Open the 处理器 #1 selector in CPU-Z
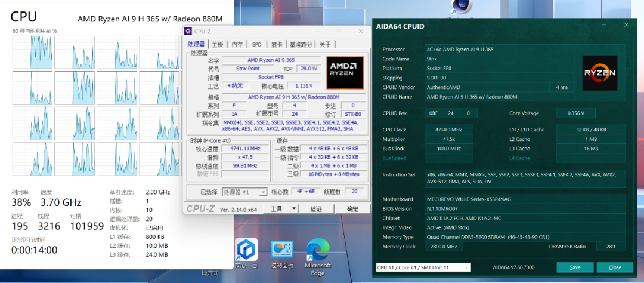The height and width of the screenshot is (283, 644). click(245, 192)
